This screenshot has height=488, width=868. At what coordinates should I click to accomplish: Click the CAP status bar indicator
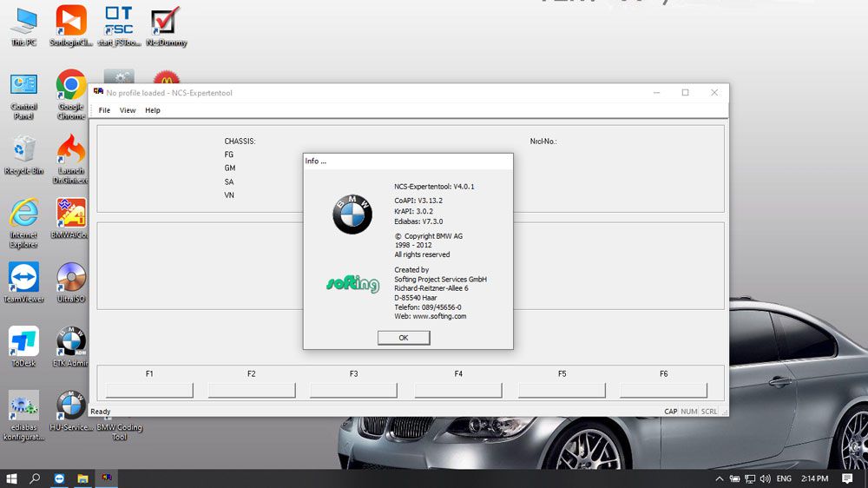point(670,412)
